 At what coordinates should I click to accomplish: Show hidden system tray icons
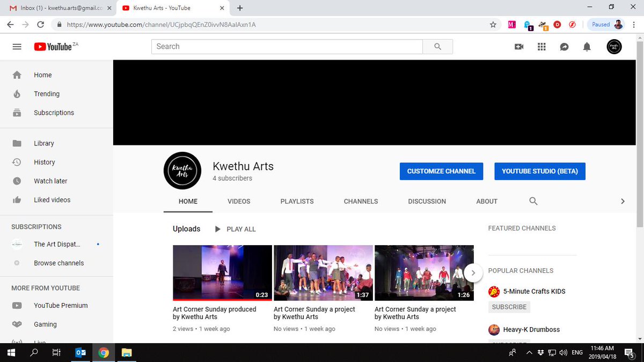[529, 352]
